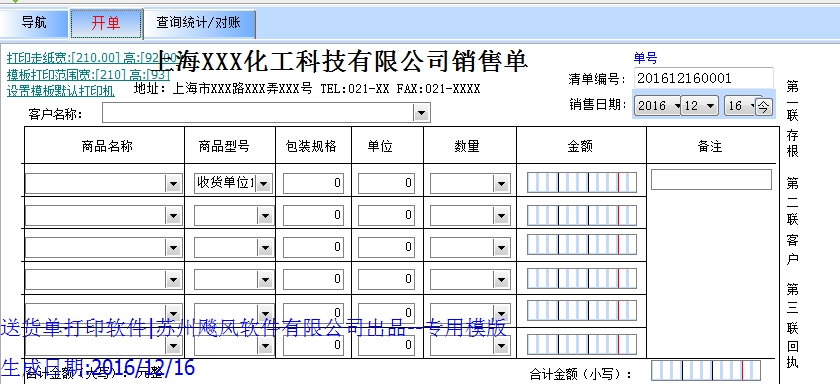Click second row 金额 digit grid
The width and height of the screenshot is (840, 384).
tap(582, 215)
